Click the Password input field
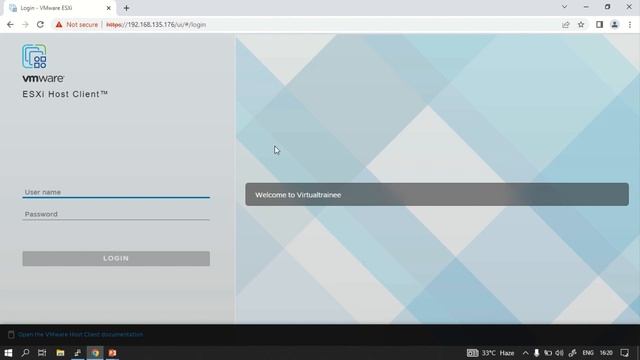The width and height of the screenshot is (640, 360). click(x=116, y=214)
